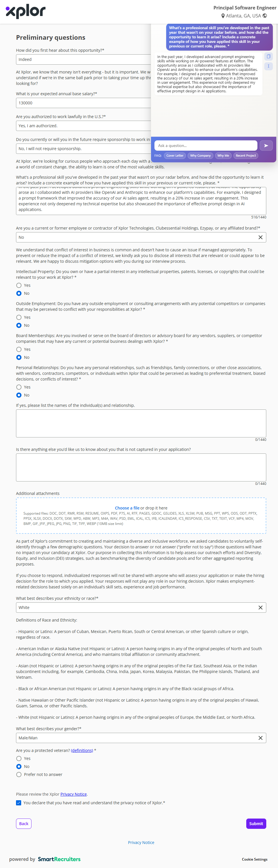278x868 pixels.
Task: Focus the "Ask a question..." chat input
Action: pyautogui.click(x=206, y=146)
